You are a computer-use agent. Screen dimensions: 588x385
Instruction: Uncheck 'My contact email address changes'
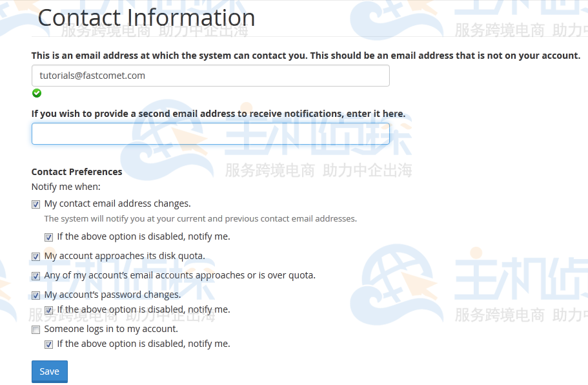click(35, 205)
